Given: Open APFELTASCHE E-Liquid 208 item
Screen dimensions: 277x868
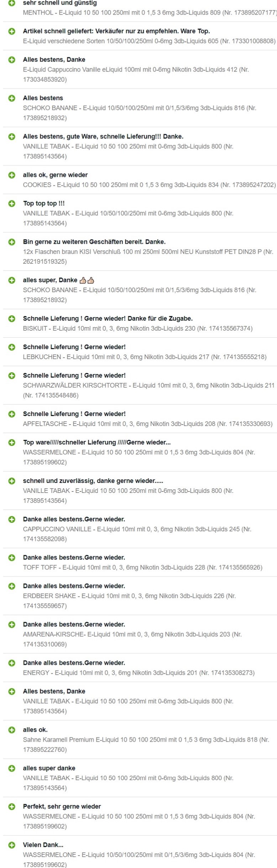Looking at the screenshot, I should click(x=148, y=424).
